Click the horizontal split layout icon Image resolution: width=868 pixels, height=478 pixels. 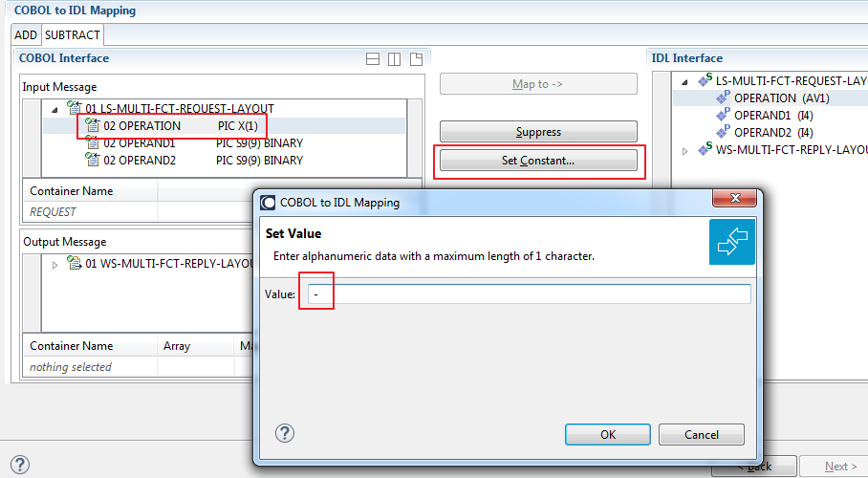[x=373, y=58]
